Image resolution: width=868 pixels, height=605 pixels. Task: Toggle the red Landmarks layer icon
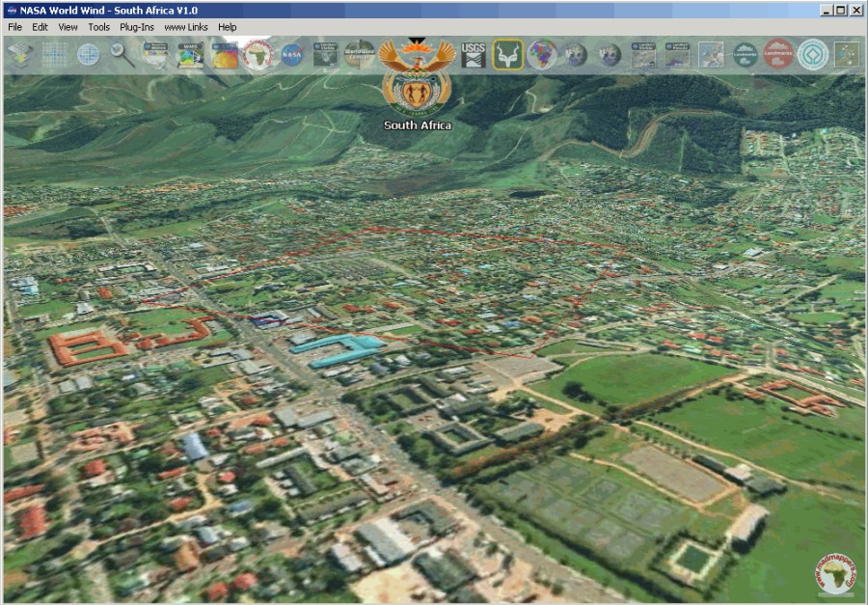776,55
